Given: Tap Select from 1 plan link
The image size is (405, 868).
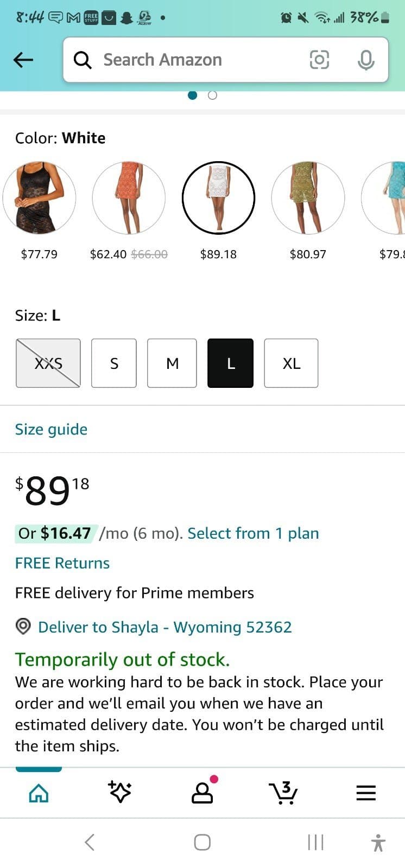Looking at the screenshot, I should coord(253,533).
